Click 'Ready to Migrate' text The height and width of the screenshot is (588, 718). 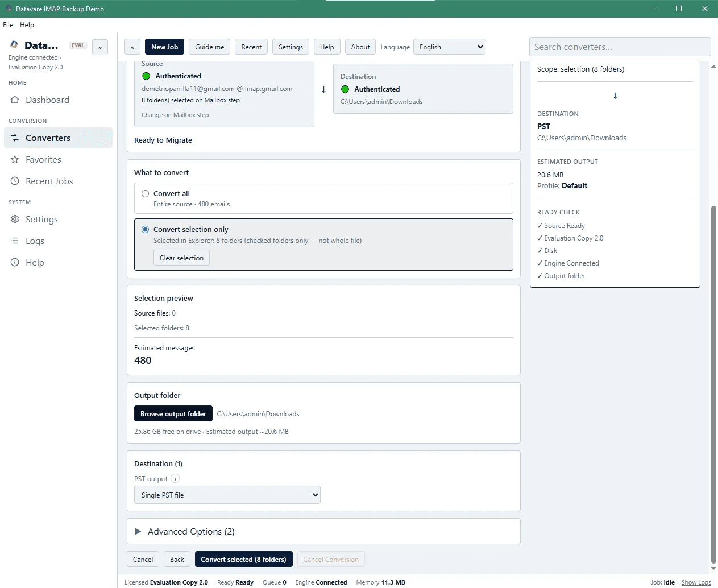(163, 140)
